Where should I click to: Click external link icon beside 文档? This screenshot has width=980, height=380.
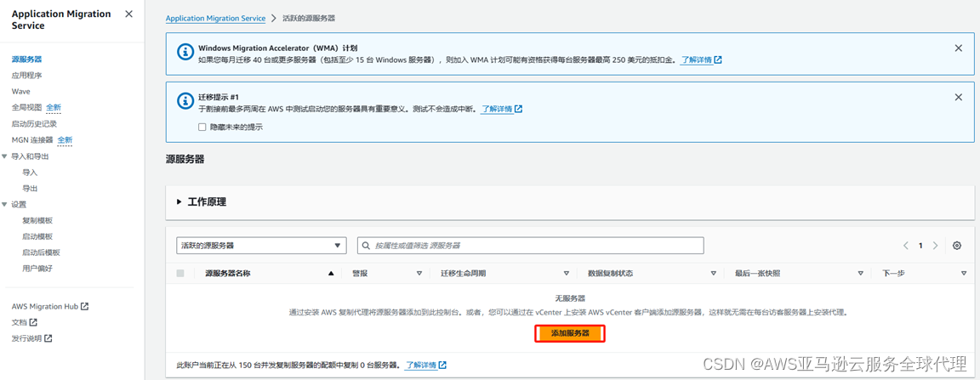coord(34,322)
